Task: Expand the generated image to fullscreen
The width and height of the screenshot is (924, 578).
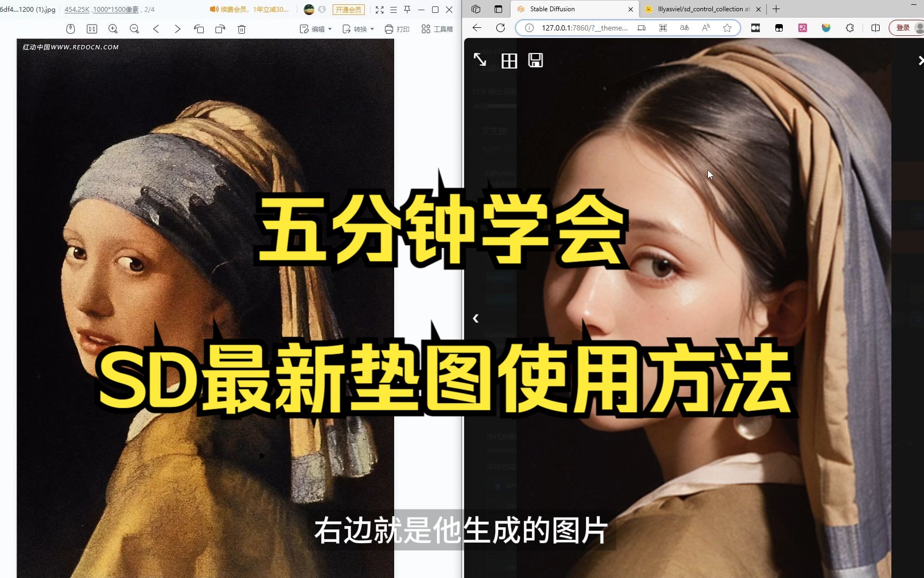Action: (x=481, y=60)
